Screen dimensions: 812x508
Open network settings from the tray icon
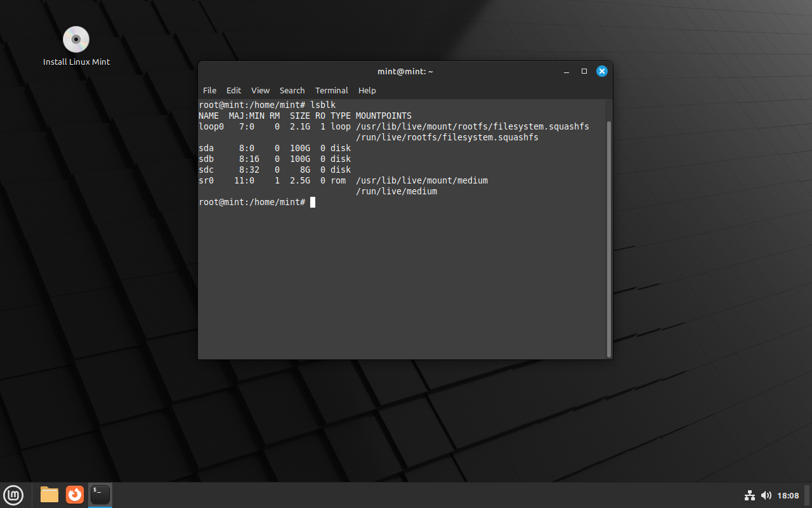click(x=750, y=495)
